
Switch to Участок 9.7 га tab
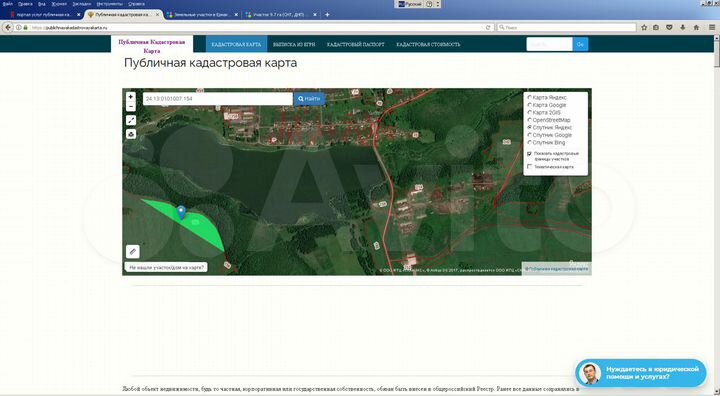(x=280, y=15)
